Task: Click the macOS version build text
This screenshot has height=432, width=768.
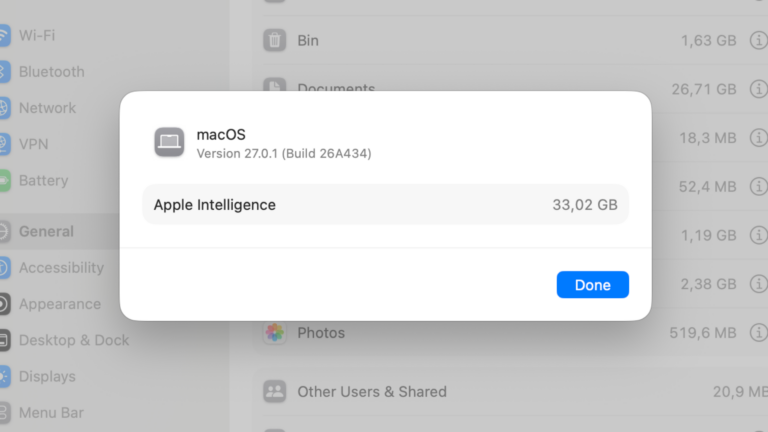Action: pos(284,153)
